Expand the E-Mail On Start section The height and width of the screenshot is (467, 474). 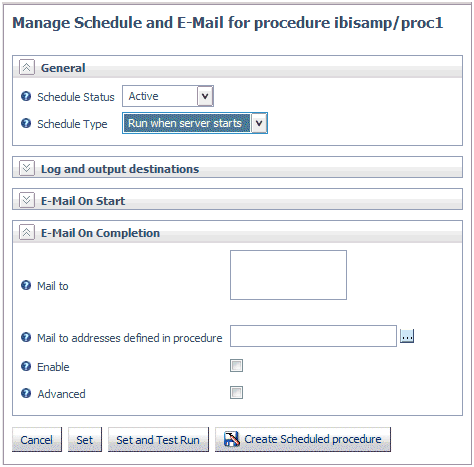tap(27, 200)
